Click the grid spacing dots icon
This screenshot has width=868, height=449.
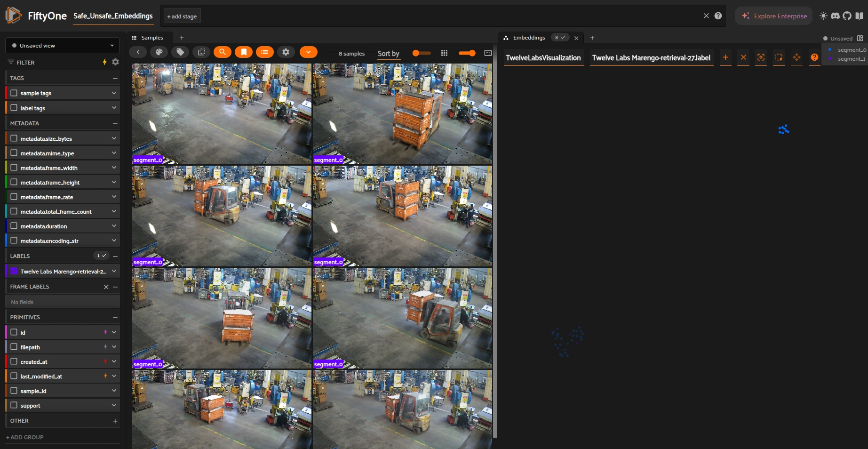coord(444,53)
